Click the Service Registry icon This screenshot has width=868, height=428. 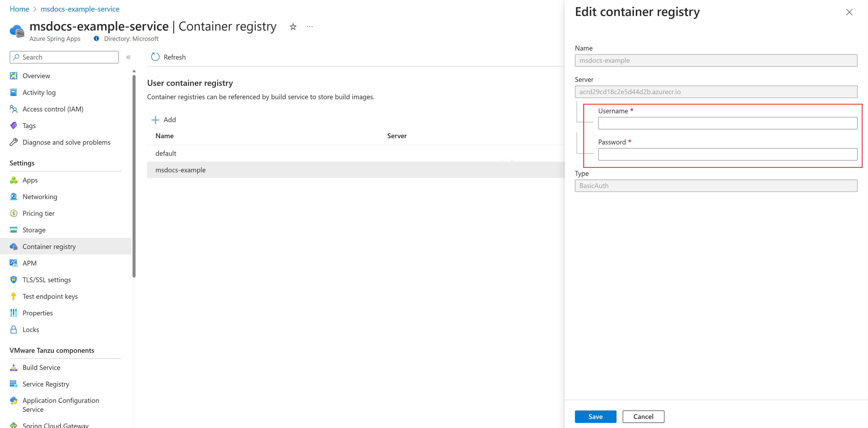click(13, 384)
